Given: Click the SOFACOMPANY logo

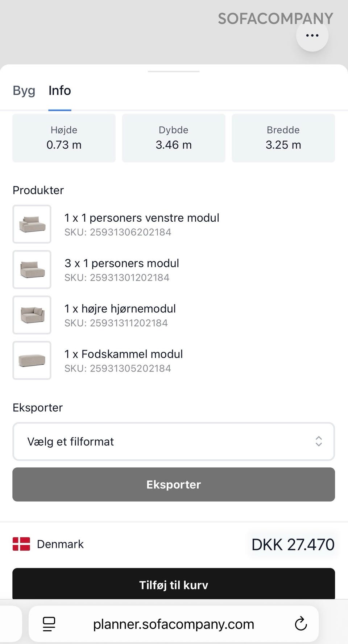Looking at the screenshot, I should pyautogui.click(x=275, y=19).
